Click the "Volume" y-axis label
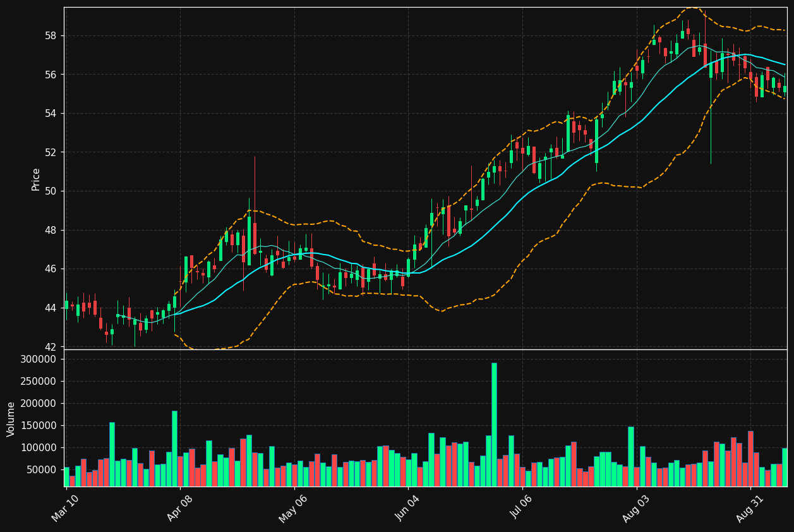The height and width of the screenshot is (532, 794). pos(11,419)
